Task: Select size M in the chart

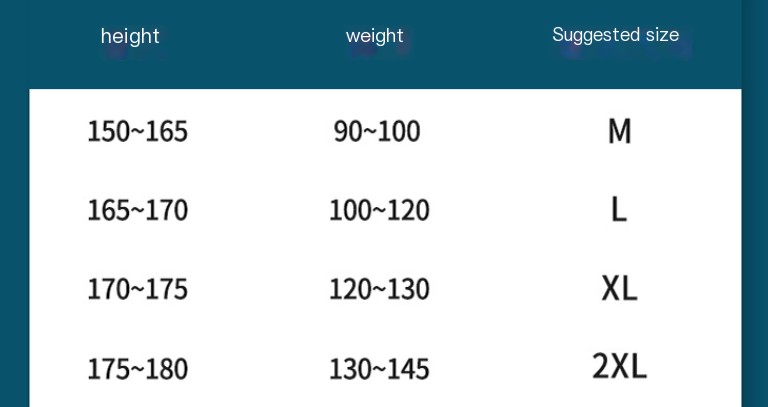Action: point(619,131)
